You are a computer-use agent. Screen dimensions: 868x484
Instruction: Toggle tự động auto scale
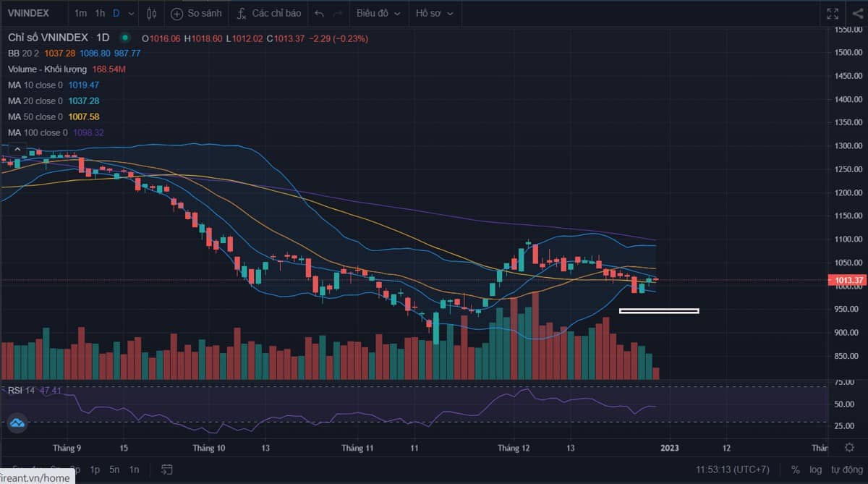click(x=846, y=470)
